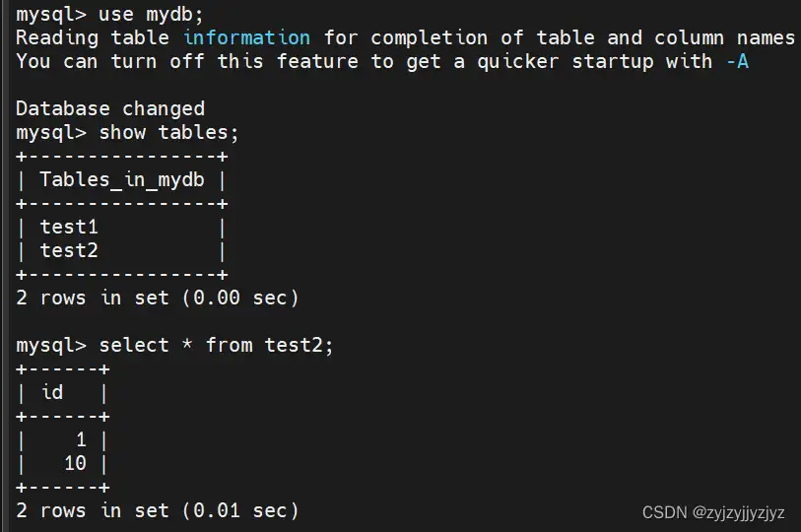Click the test2 row in tables list
Viewport: 801px width, 532px height.
[69, 250]
